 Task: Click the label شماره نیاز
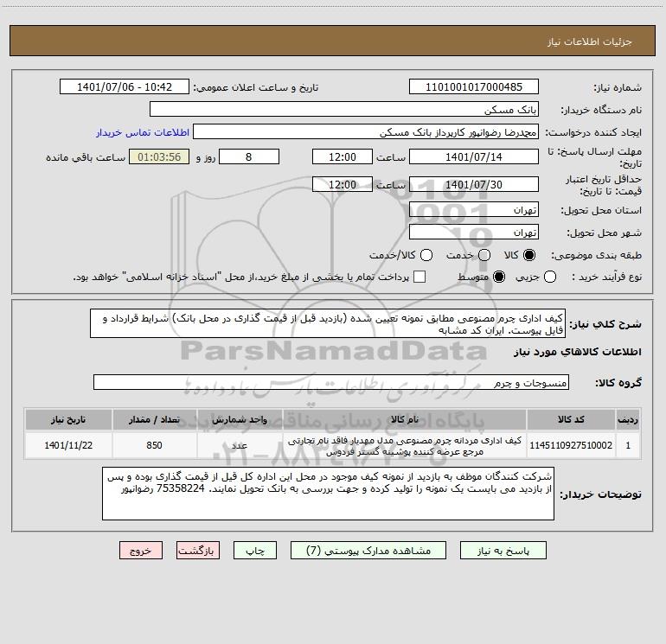point(618,88)
